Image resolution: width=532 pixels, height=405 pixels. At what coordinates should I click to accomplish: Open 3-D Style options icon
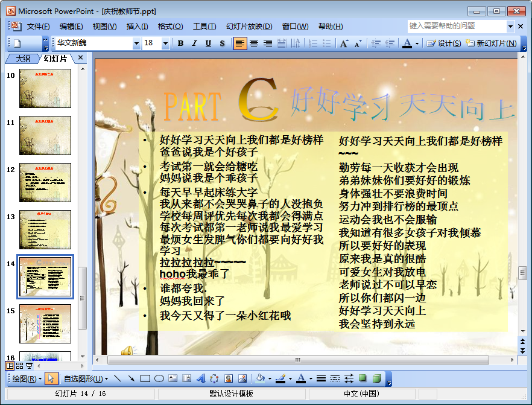(x=376, y=378)
